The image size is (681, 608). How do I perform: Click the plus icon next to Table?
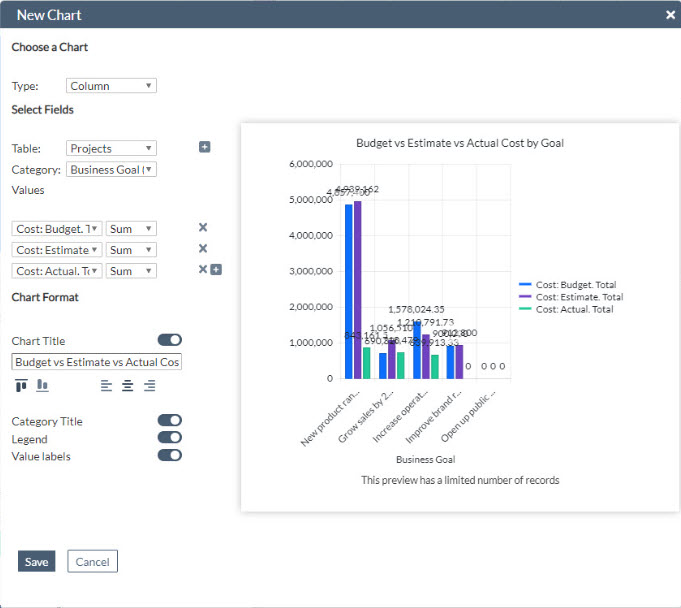point(205,148)
